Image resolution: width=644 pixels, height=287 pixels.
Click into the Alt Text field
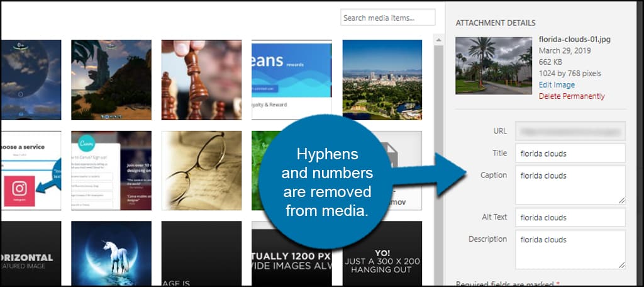coord(570,217)
